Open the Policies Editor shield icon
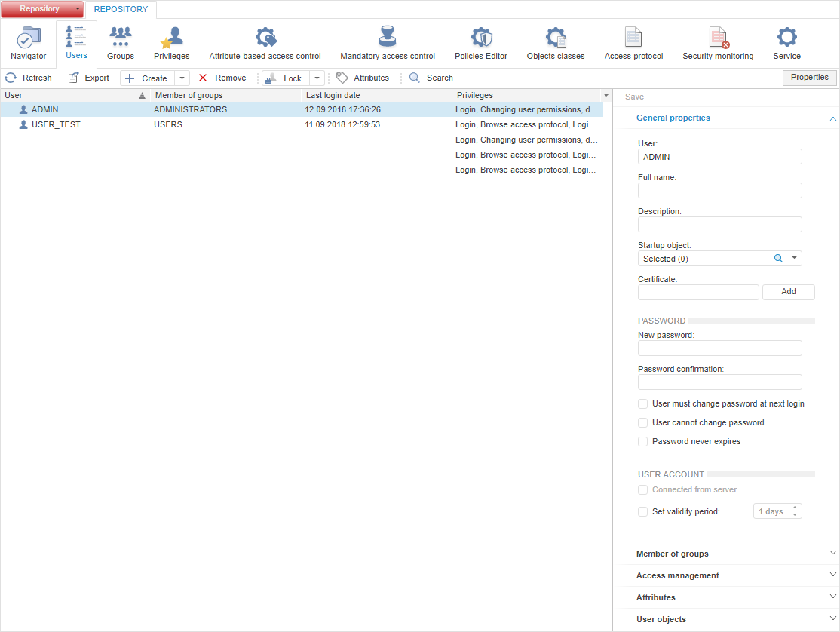840x632 pixels. (481, 38)
